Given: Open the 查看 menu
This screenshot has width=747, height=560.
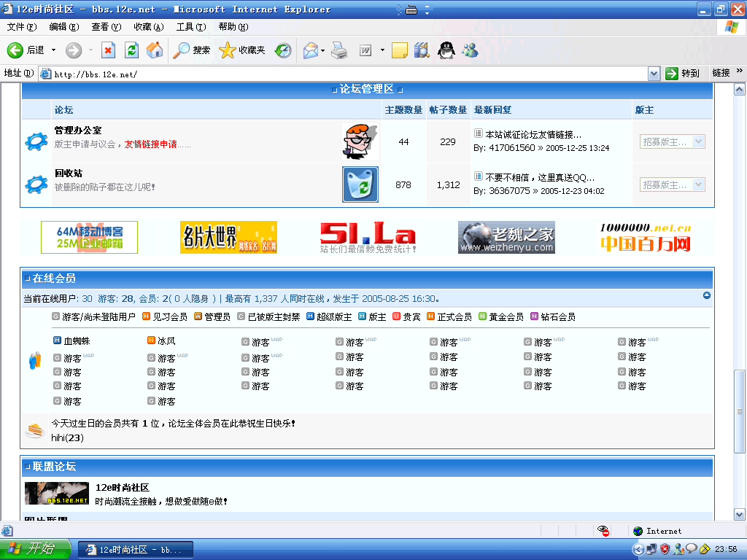Looking at the screenshot, I should tap(107, 26).
